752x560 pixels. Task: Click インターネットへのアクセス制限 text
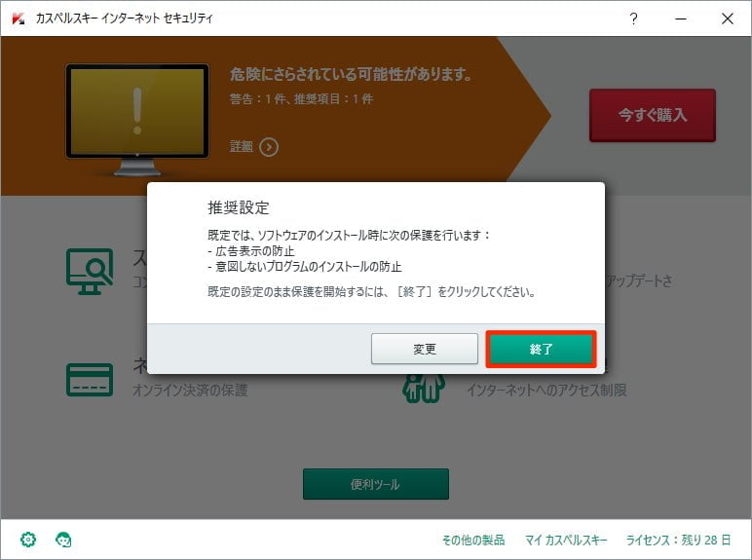(x=546, y=391)
